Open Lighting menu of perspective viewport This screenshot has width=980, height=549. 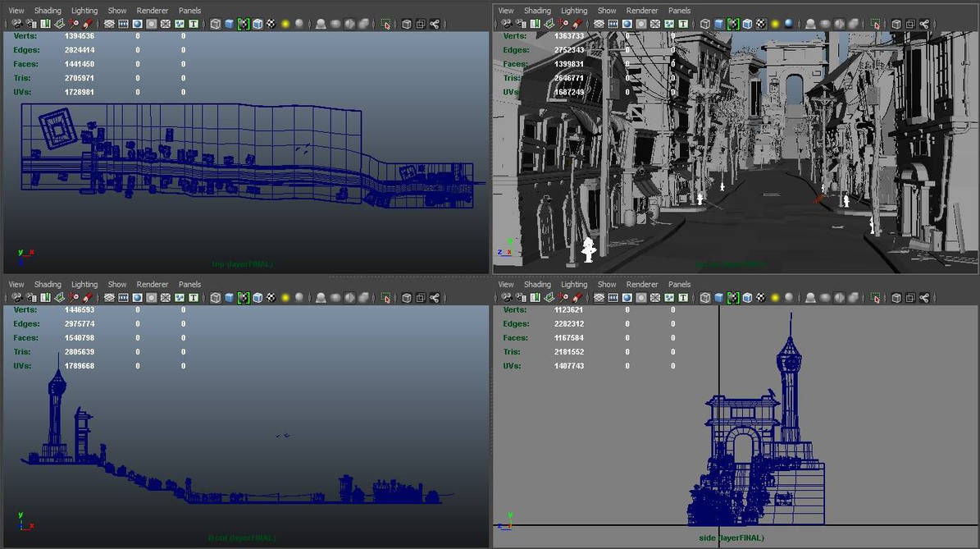574,11
